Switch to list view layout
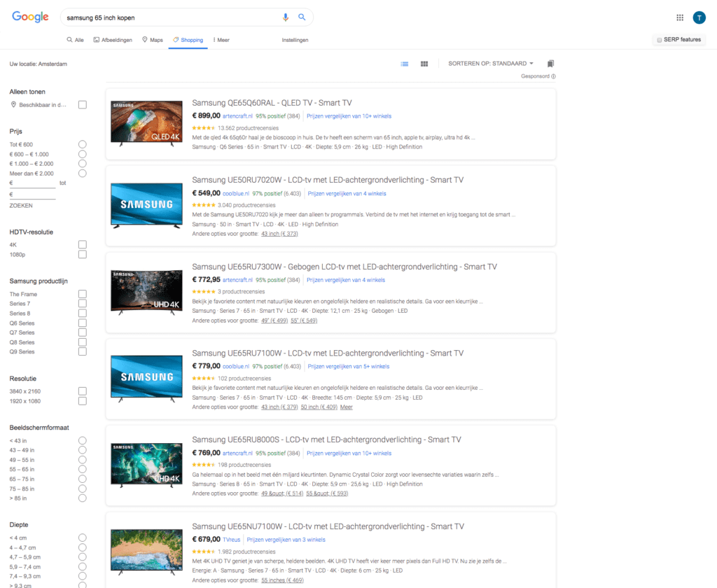Viewport: 717px width, 588px height. pos(405,64)
